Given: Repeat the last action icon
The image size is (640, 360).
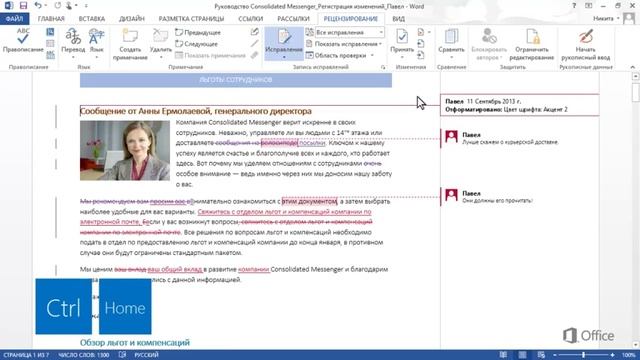Looking at the screenshot, I should 57,6.
